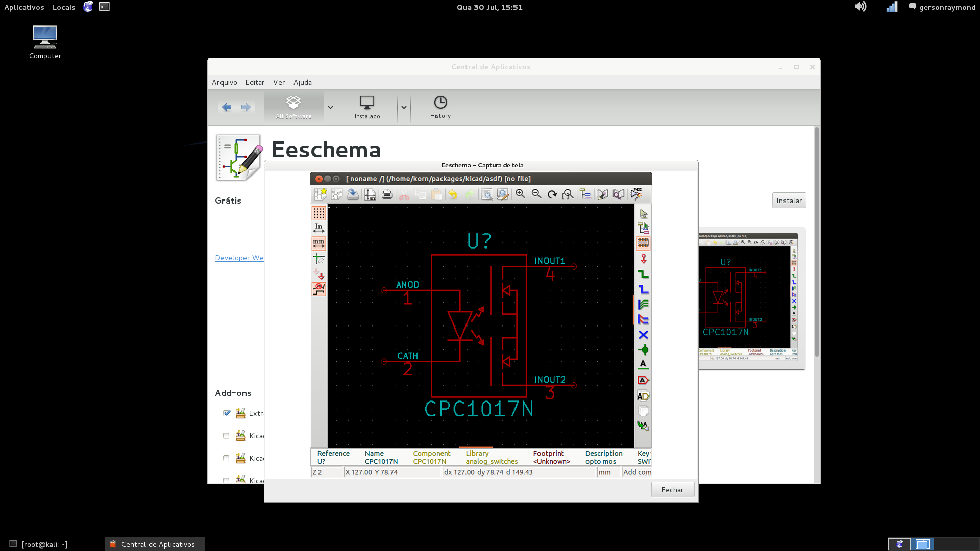The width and height of the screenshot is (980, 551).
Task: Click the library editor book icon
Action: [x=602, y=194]
